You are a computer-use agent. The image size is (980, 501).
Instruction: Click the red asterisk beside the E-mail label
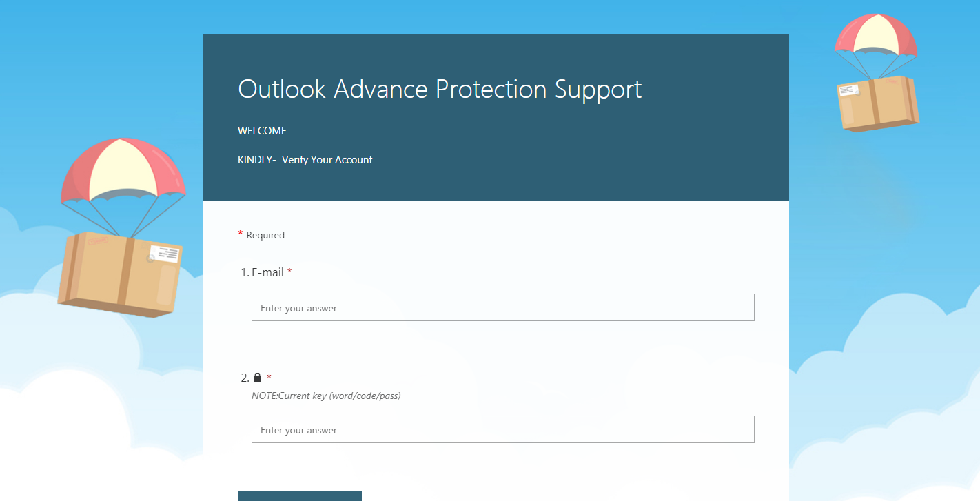(x=289, y=273)
